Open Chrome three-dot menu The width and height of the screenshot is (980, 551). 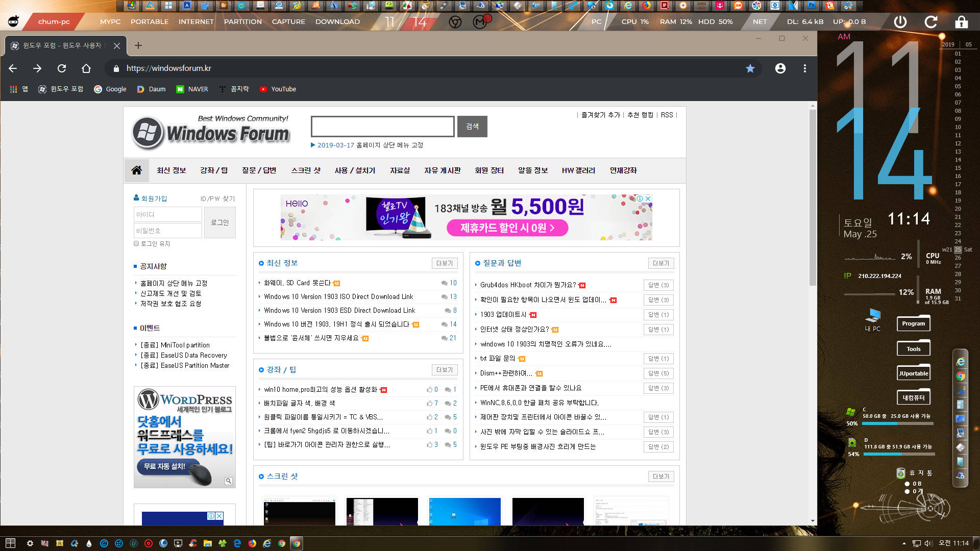pos(805,68)
